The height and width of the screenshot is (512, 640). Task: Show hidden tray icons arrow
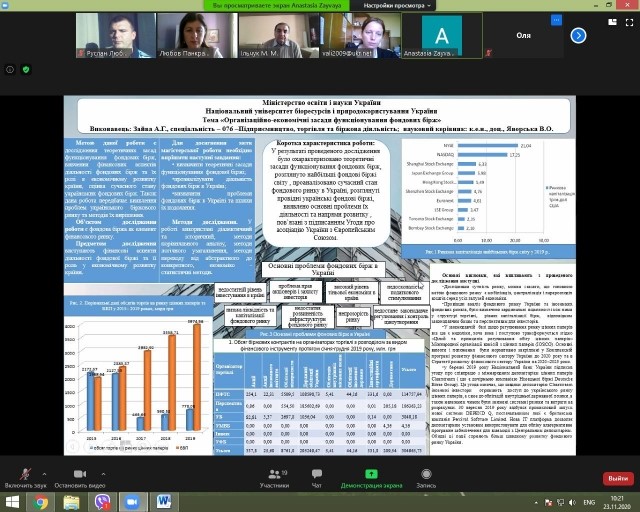[x=536, y=502]
